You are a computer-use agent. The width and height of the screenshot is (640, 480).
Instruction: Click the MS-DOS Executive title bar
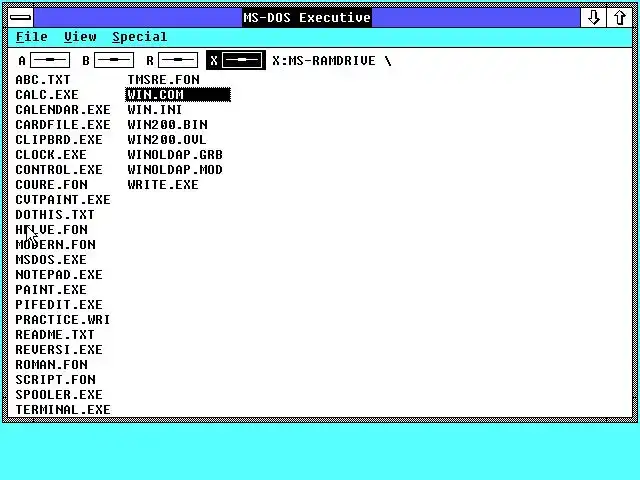pos(307,18)
